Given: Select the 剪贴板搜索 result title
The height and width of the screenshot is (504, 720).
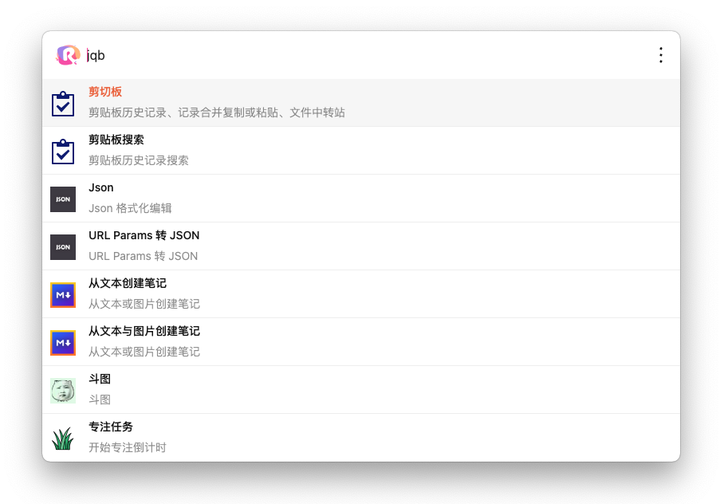Looking at the screenshot, I should click(116, 140).
